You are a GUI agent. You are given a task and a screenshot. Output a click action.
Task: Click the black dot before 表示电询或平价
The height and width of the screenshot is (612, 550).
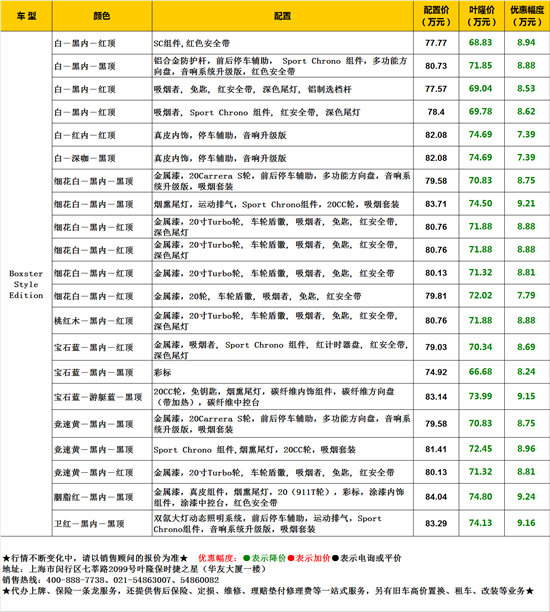point(335,558)
